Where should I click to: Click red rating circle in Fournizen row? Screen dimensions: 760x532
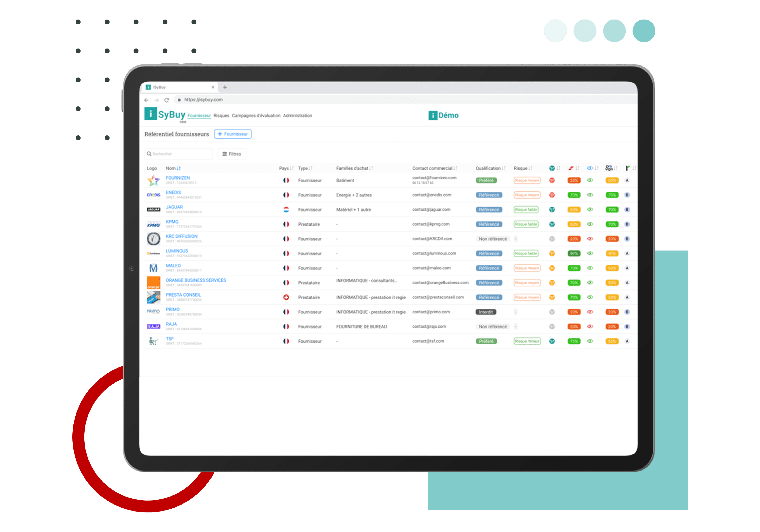point(552,180)
